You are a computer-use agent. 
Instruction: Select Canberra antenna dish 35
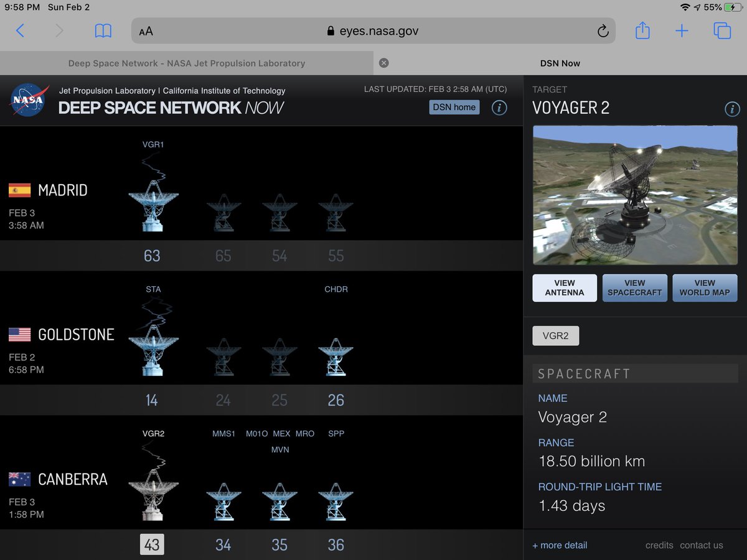[280, 502]
